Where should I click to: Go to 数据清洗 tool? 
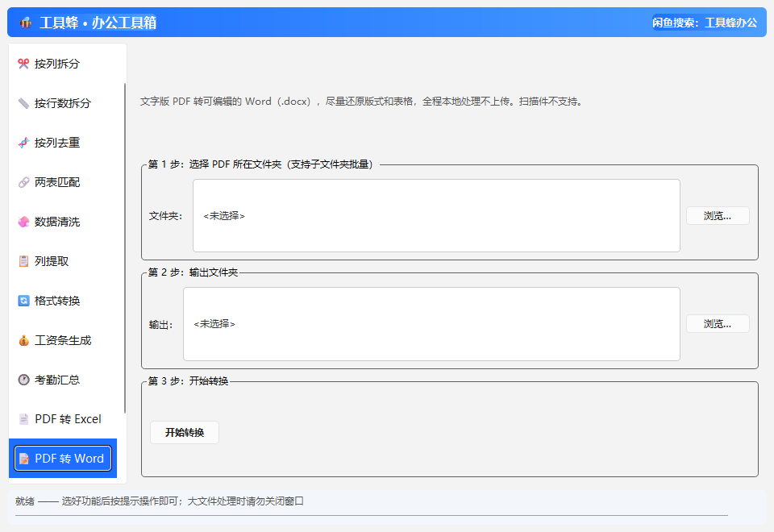pyautogui.click(x=63, y=222)
